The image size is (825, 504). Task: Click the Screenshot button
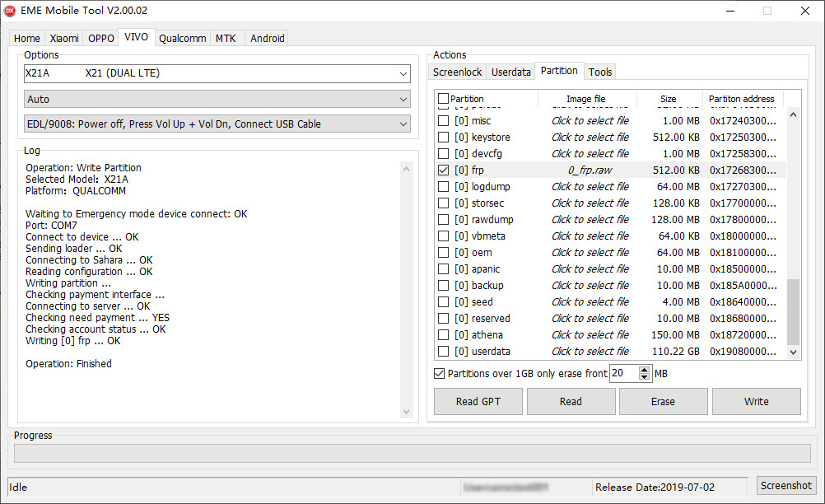click(786, 486)
